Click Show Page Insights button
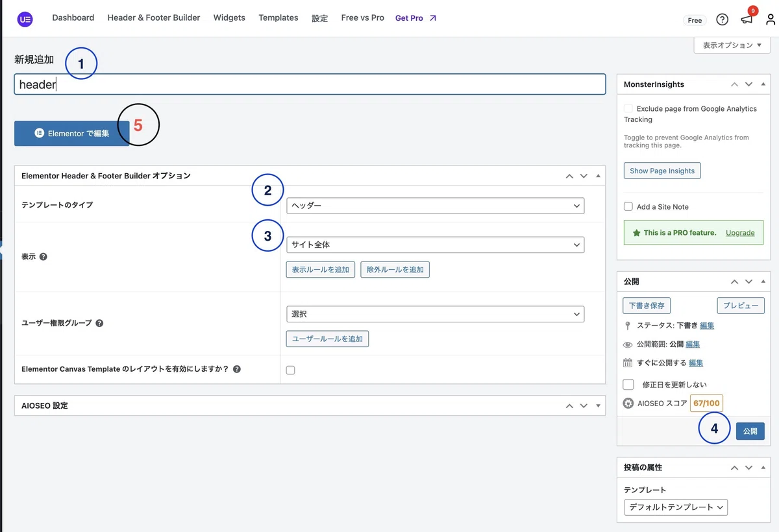 click(662, 171)
